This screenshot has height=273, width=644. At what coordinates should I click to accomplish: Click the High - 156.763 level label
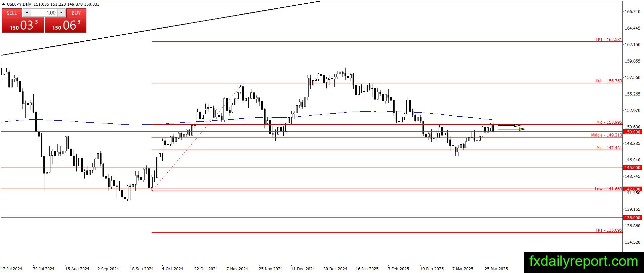tap(608, 81)
